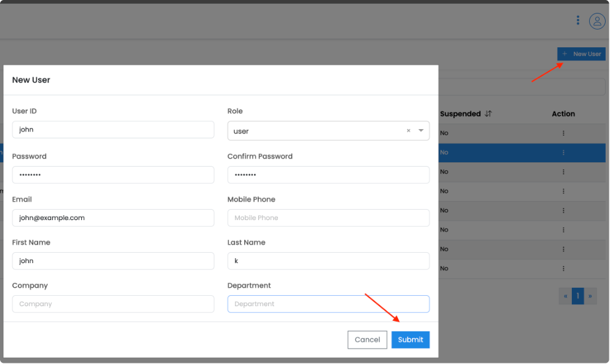Open action menu for seventh table row
This screenshot has height=364, width=610.
pyautogui.click(x=563, y=249)
